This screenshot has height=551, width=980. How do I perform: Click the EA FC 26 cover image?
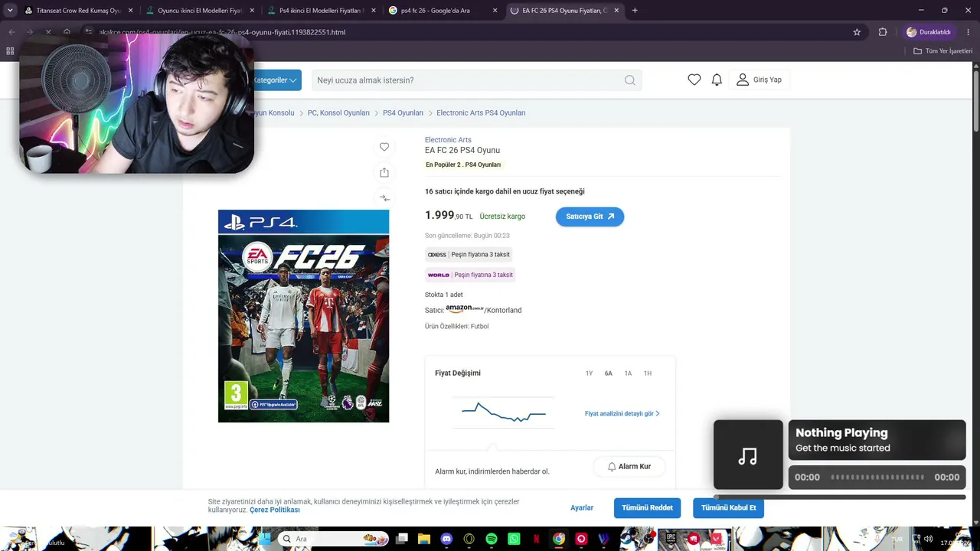(303, 316)
